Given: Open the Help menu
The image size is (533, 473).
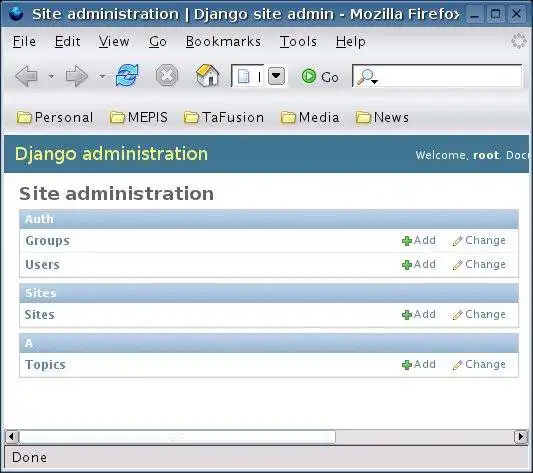Looking at the screenshot, I should (350, 41).
